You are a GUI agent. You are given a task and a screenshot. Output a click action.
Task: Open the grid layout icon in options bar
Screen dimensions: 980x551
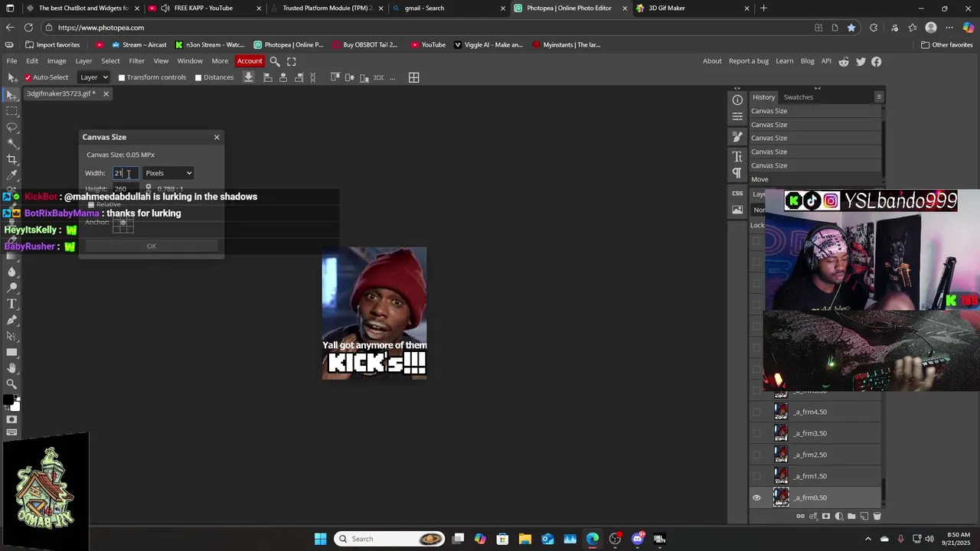[413, 77]
